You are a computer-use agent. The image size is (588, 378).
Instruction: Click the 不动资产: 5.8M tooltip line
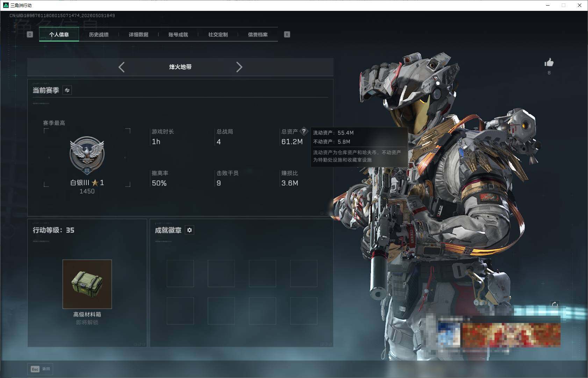pos(331,141)
